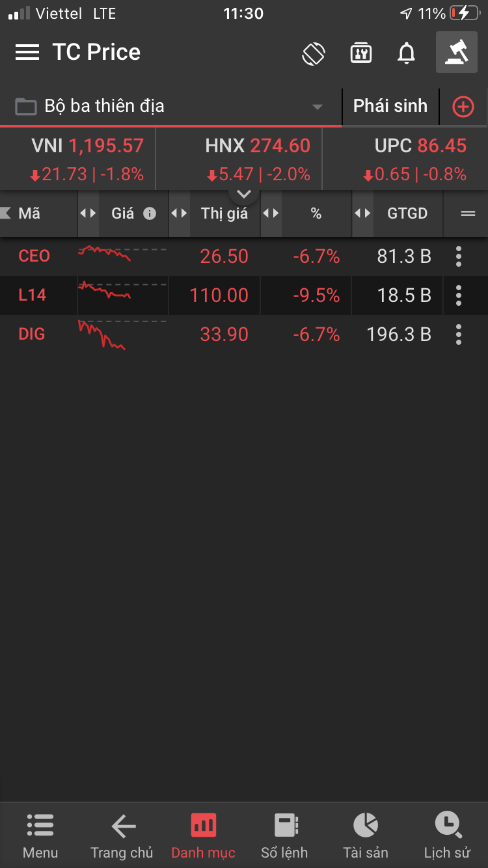Screen dimensions: 488x868
Task: Open the hamburger menu beside TC Price
Action: point(27,52)
